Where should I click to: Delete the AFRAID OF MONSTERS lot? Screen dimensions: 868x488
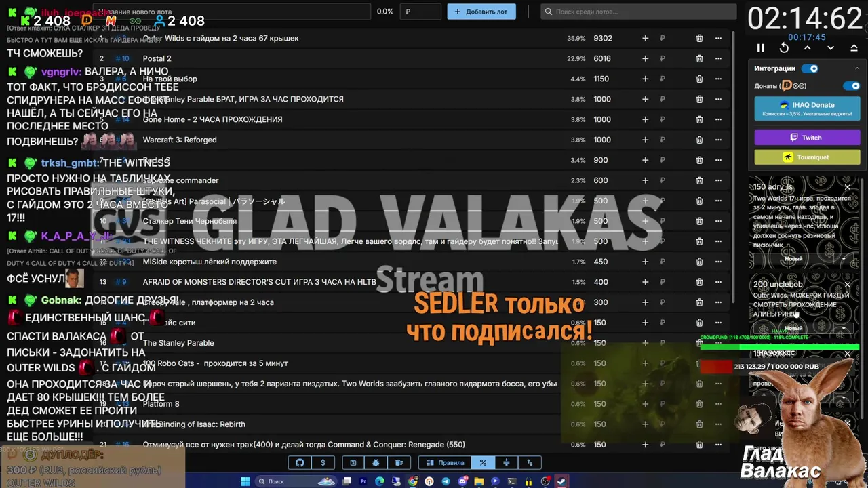tap(699, 283)
